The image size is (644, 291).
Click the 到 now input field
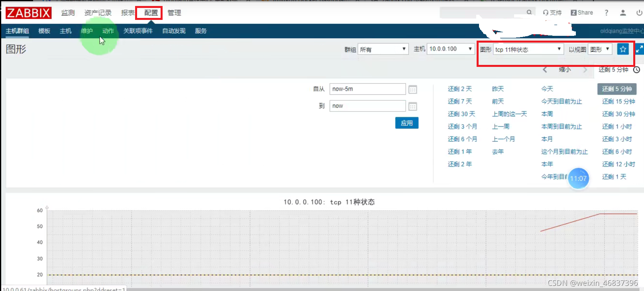tap(367, 106)
